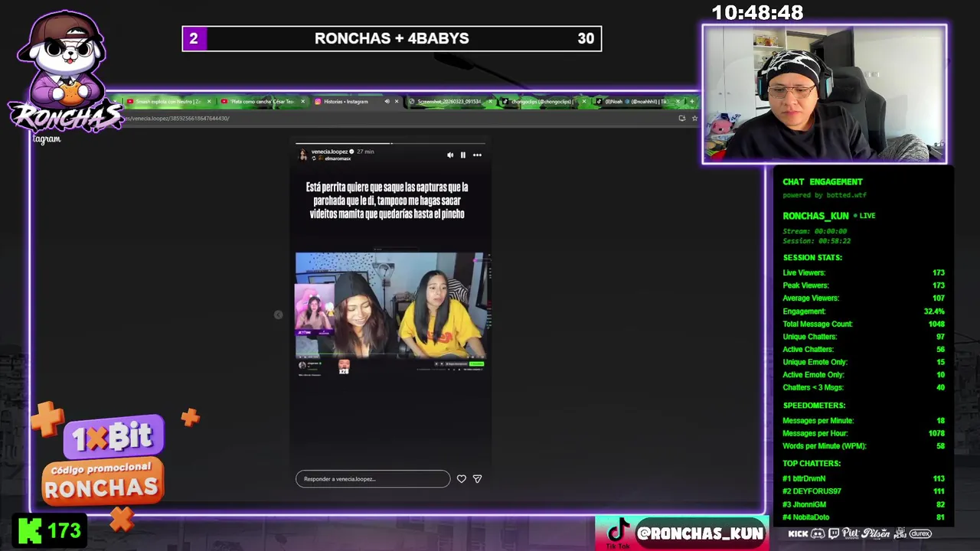Viewport: 980px width, 551px height.
Task: Close the chongoclips TikTok tab
Action: pyautogui.click(x=584, y=101)
